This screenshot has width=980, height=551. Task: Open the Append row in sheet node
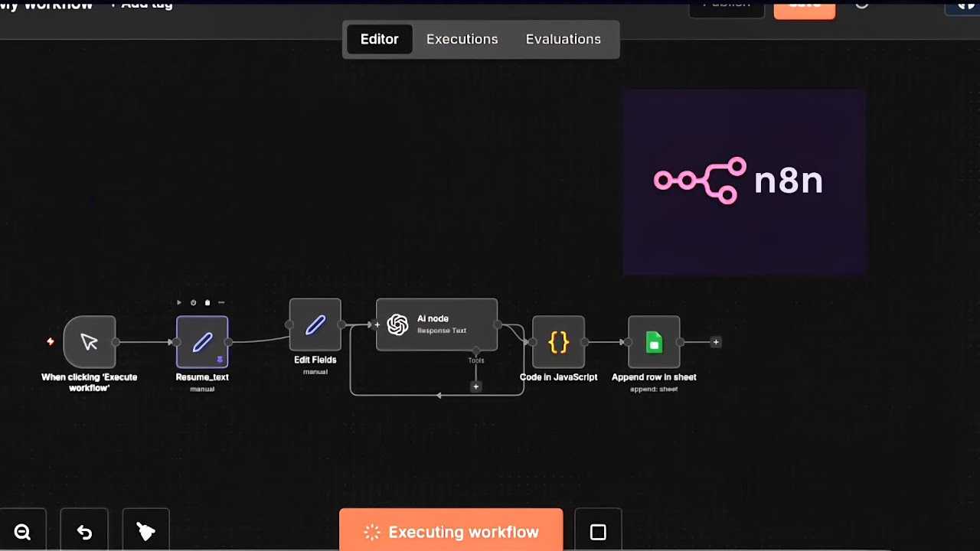(x=654, y=342)
